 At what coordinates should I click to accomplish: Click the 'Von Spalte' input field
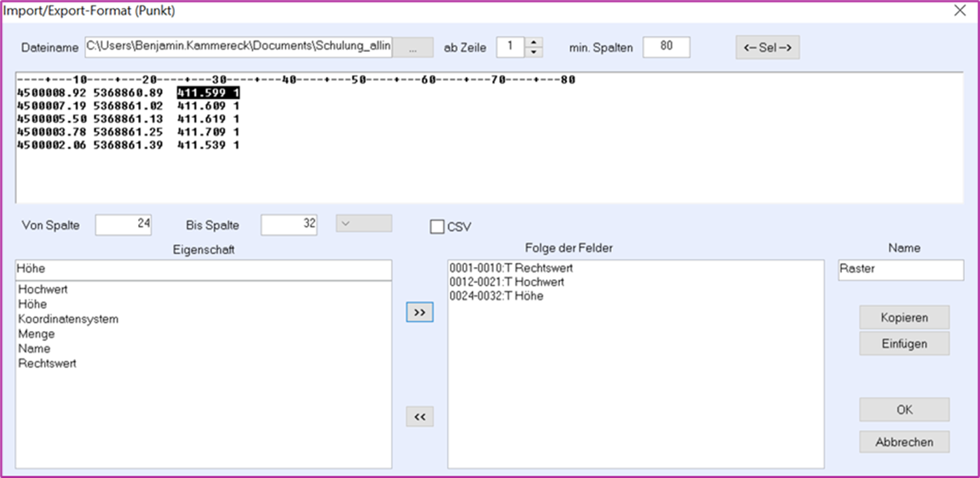(x=123, y=225)
